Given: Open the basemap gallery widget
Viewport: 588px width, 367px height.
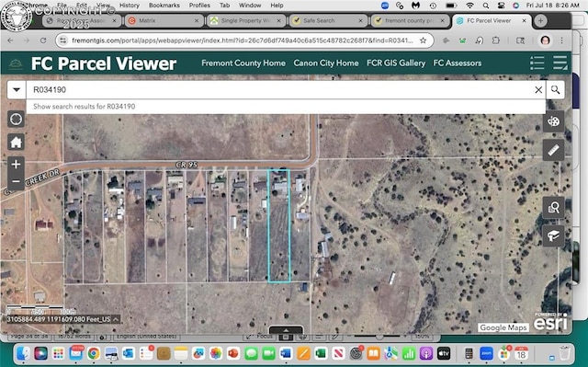Looking at the screenshot, I should tap(553, 121).
